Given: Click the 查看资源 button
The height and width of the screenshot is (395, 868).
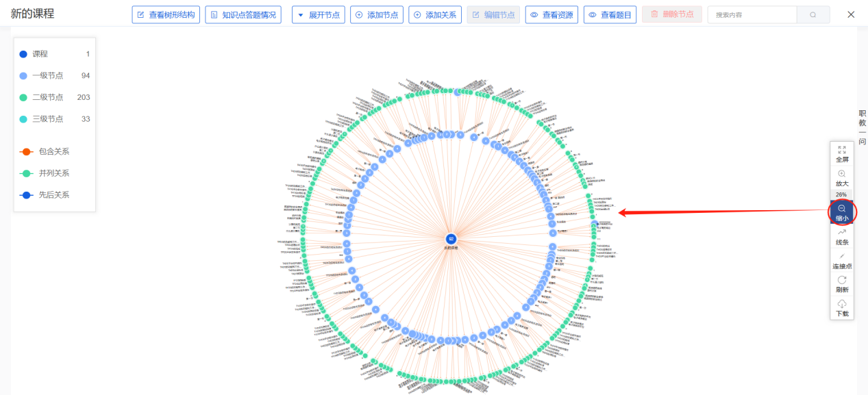Looking at the screenshot, I should 552,14.
